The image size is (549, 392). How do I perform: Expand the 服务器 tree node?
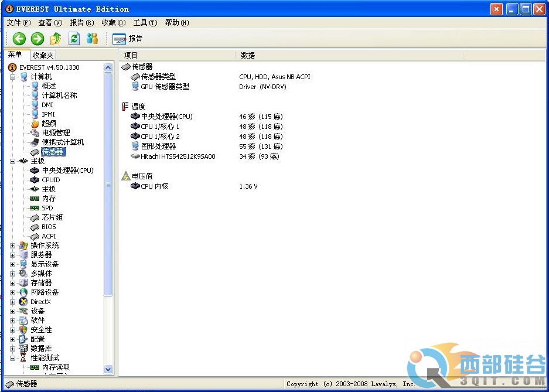pyautogui.click(x=13, y=255)
